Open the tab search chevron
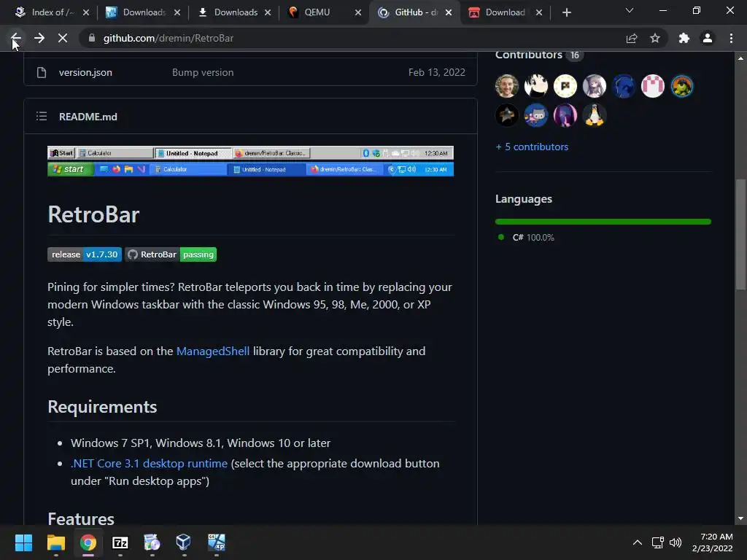This screenshot has height=560, width=747. (630, 10)
